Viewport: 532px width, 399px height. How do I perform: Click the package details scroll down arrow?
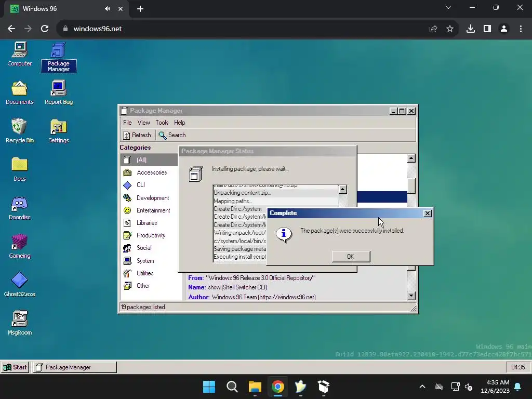click(411, 296)
